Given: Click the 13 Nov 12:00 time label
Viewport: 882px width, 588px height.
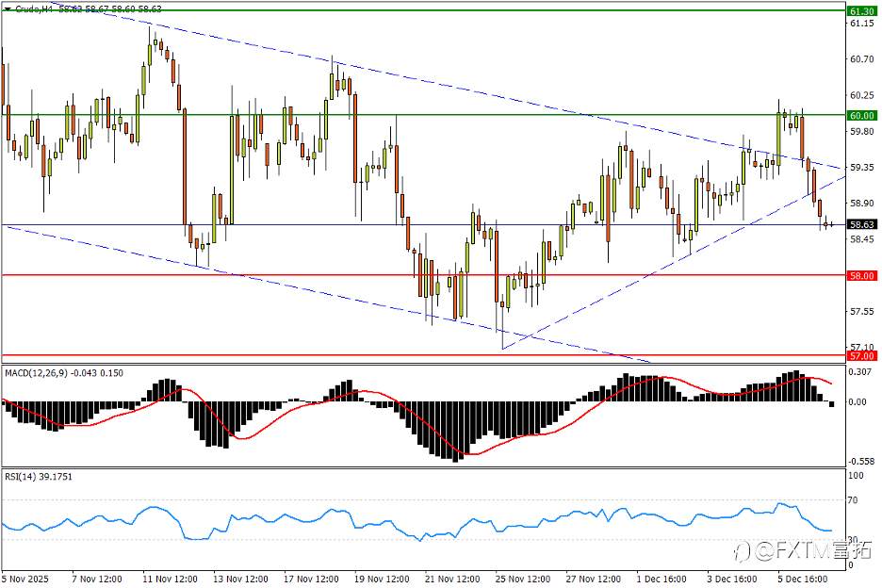Looking at the screenshot, I should pos(240,579).
